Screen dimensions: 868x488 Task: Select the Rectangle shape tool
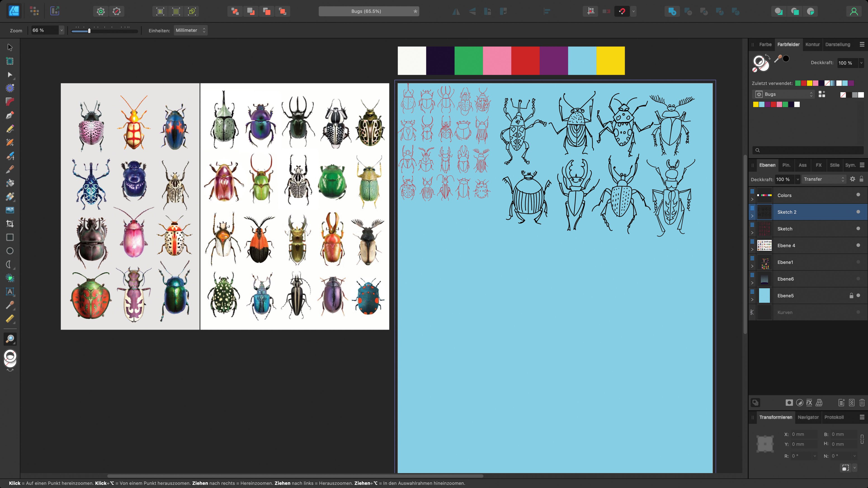click(x=10, y=237)
